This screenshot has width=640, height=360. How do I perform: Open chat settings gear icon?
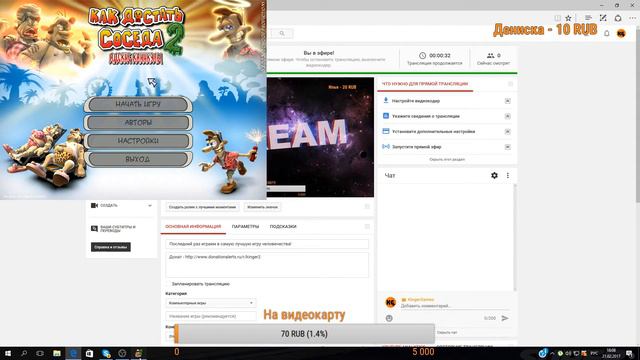(x=494, y=176)
